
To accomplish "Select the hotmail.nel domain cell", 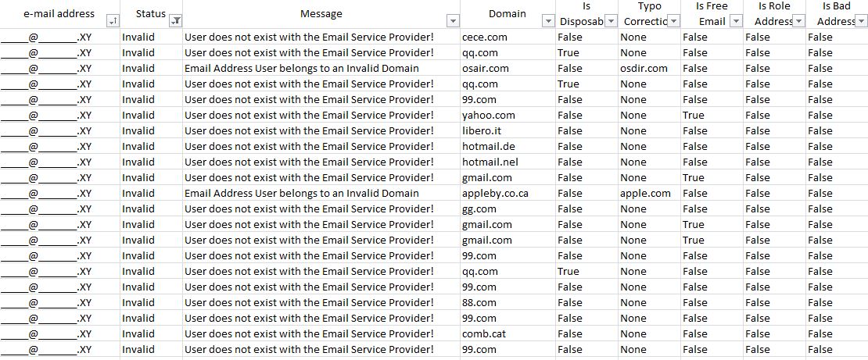I will 508,162.
